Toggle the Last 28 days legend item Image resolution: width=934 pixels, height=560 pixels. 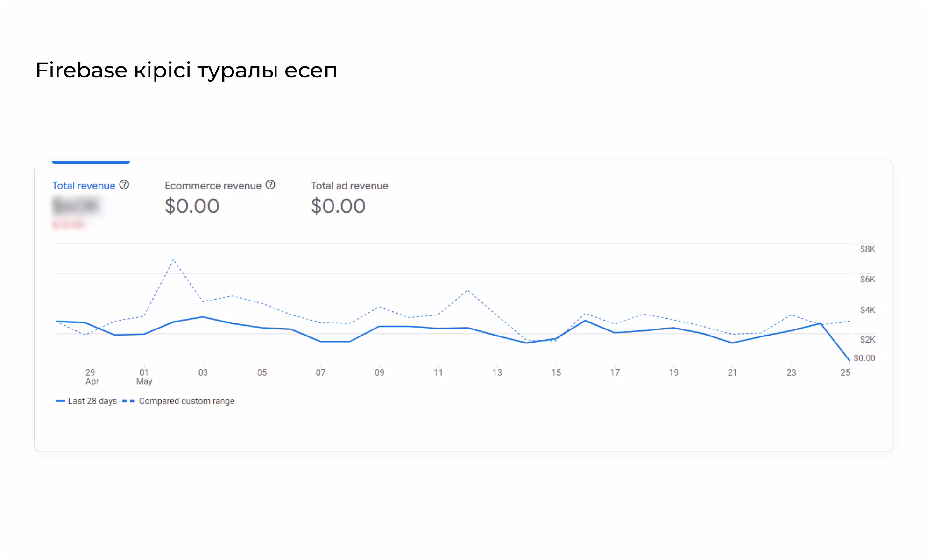click(x=92, y=401)
